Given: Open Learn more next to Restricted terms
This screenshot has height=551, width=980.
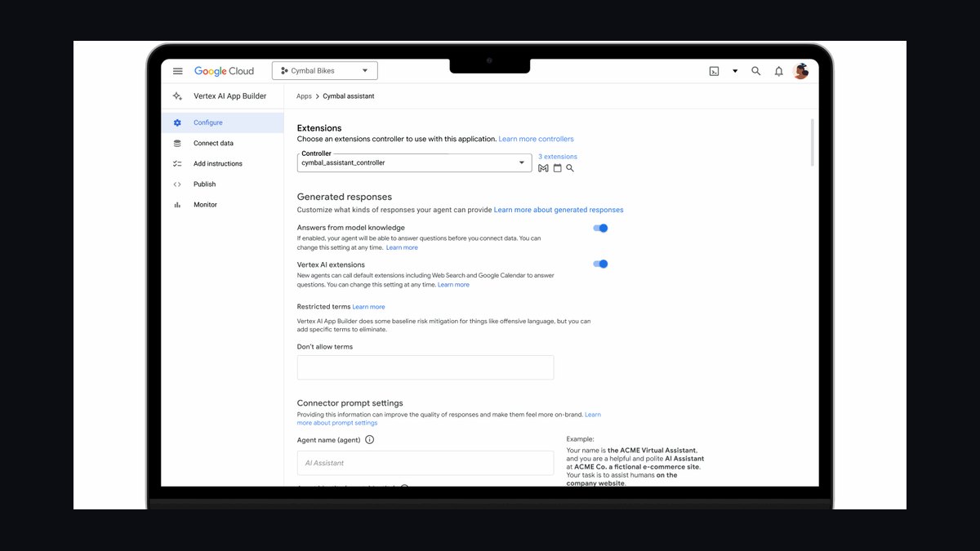Looking at the screenshot, I should click(x=368, y=307).
